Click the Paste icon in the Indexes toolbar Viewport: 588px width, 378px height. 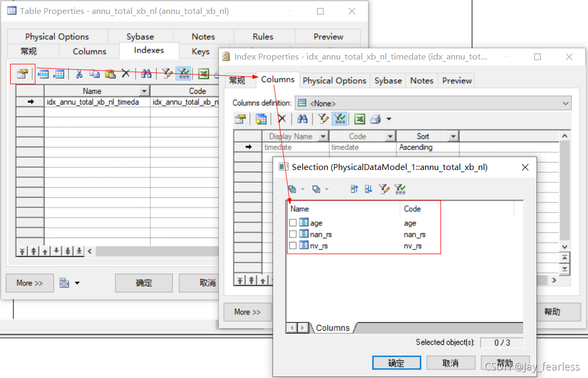pyautogui.click(x=109, y=73)
